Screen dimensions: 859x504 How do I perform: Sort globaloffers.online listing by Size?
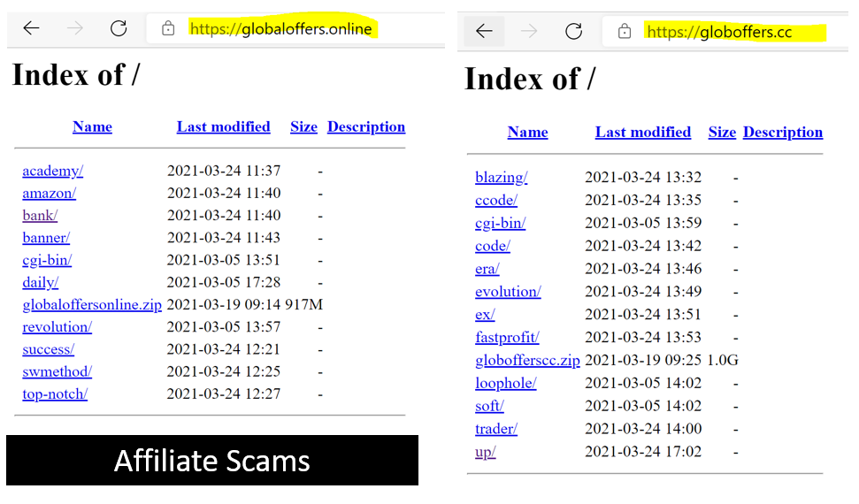[x=303, y=126]
